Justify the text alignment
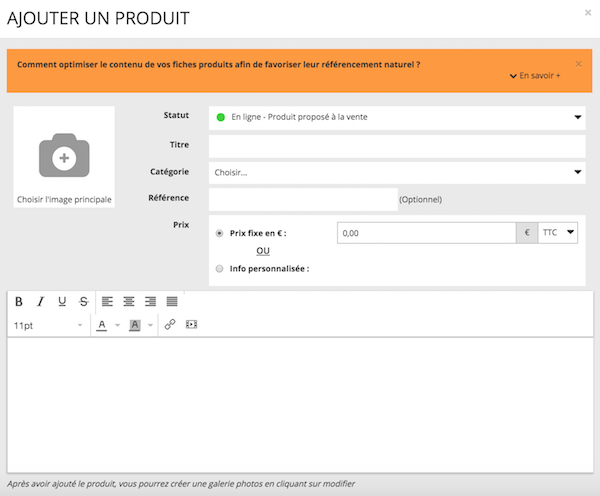The image size is (600, 496). 172,301
